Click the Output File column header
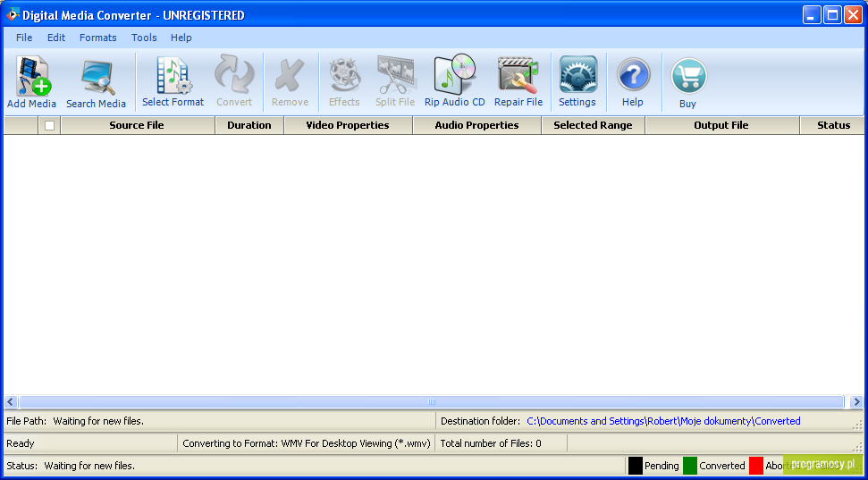The image size is (868, 480). [x=722, y=125]
